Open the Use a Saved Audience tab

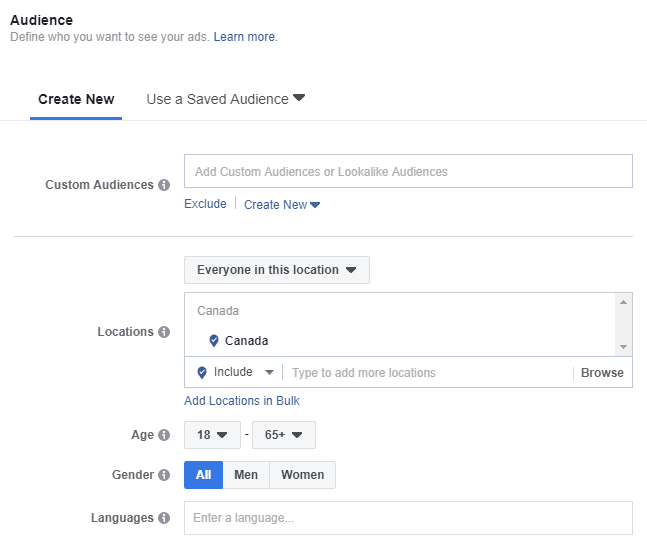click(x=225, y=99)
